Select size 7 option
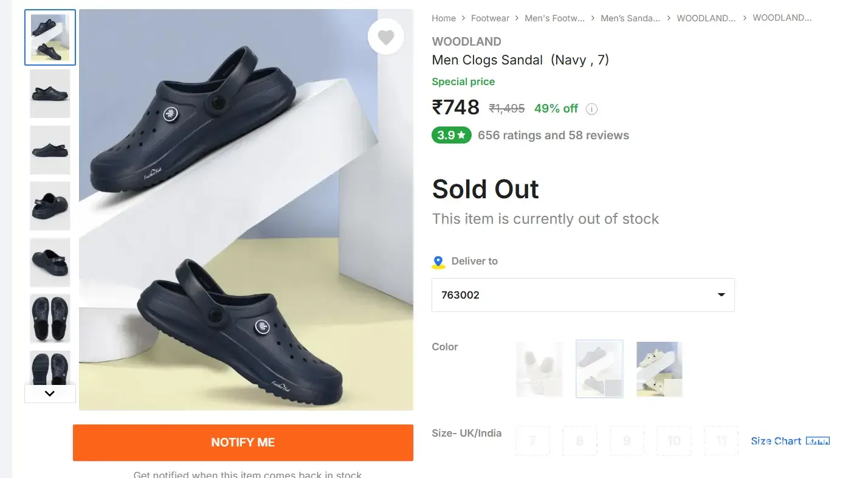This screenshot has height=478, width=868. click(532, 440)
